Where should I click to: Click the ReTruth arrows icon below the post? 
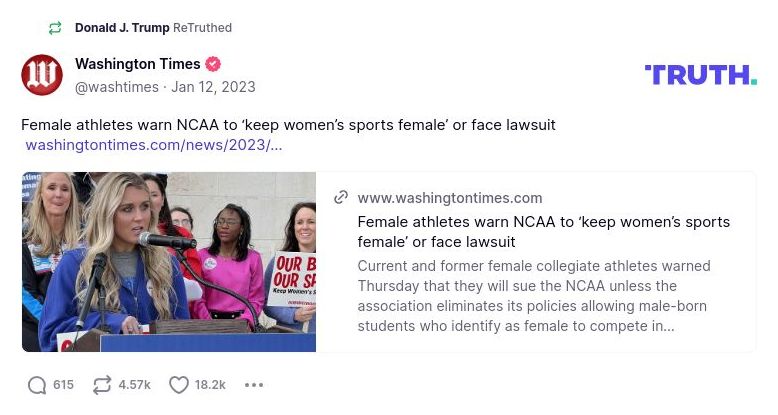coord(102,385)
